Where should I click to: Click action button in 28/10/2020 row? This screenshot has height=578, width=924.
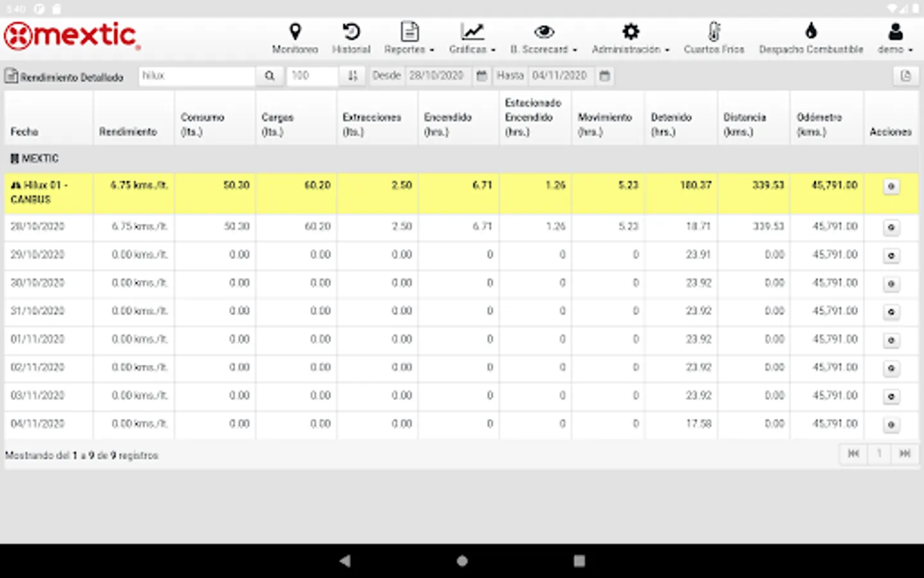click(x=891, y=227)
